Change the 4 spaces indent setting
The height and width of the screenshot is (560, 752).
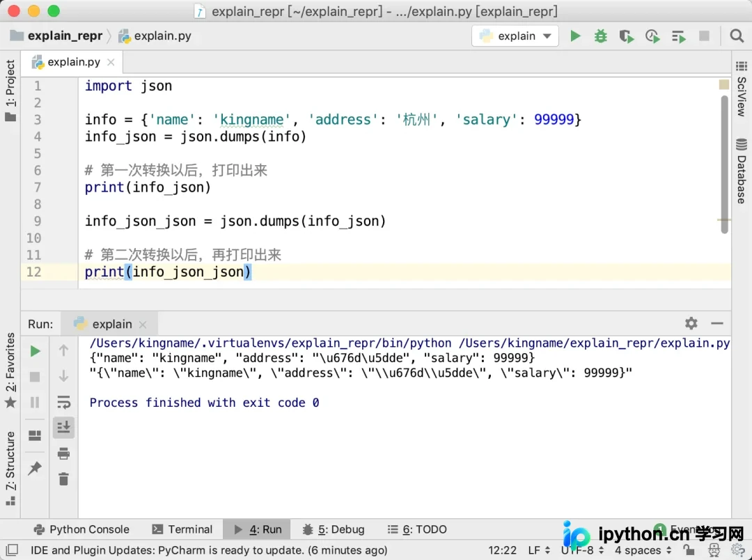pyautogui.click(x=643, y=550)
